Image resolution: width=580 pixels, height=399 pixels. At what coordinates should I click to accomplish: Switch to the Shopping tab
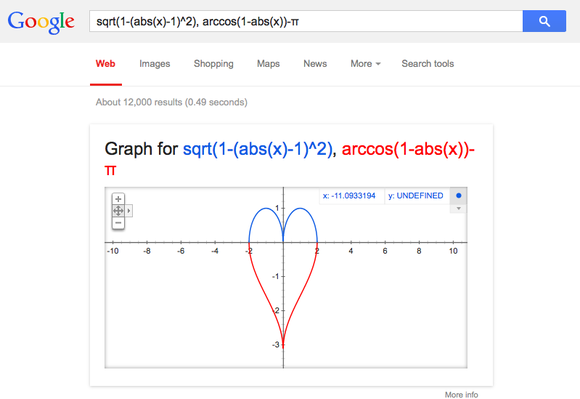click(213, 64)
